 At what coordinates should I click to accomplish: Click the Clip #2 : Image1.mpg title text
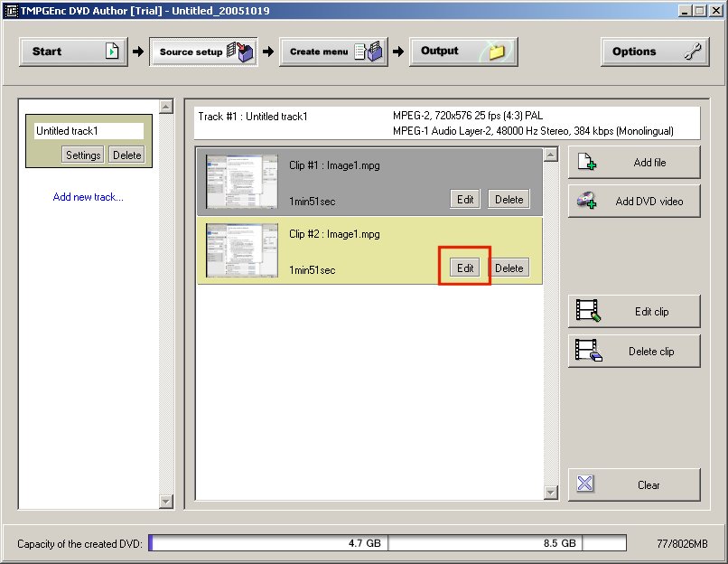click(x=334, y=234)
